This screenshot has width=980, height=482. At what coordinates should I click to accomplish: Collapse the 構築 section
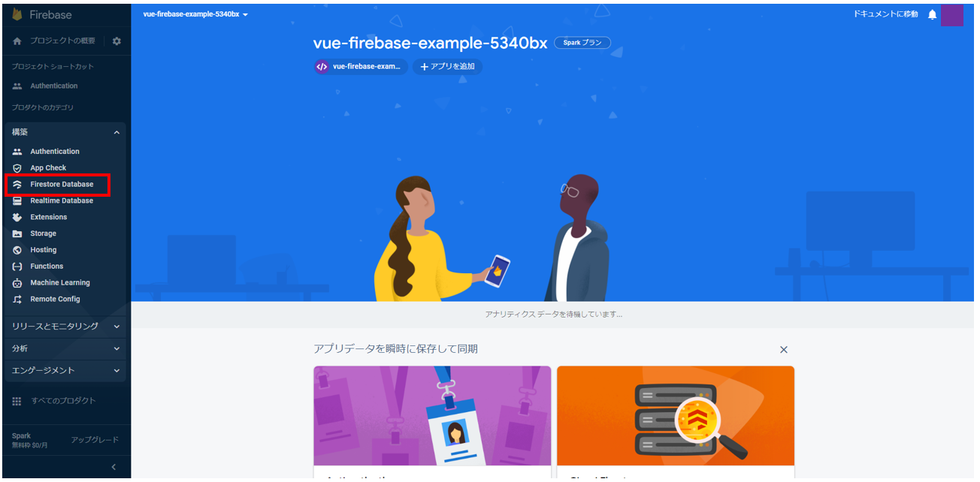tap(116, 133)
